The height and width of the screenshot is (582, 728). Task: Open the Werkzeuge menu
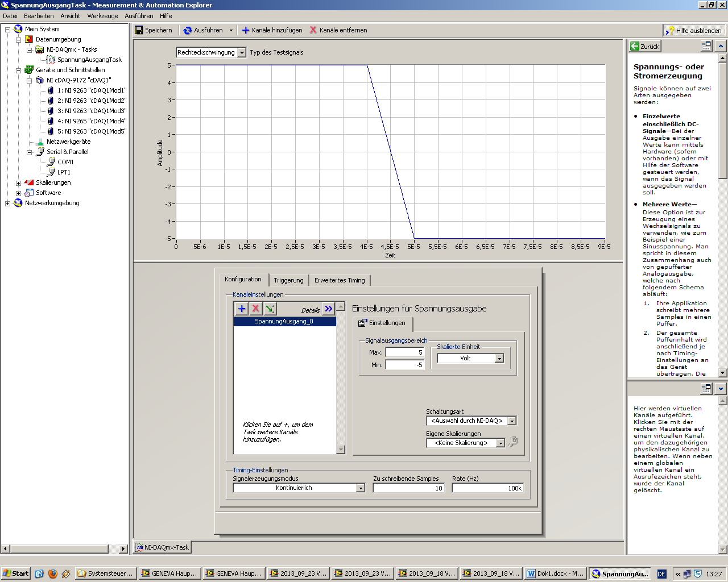[x=102, y=16]
